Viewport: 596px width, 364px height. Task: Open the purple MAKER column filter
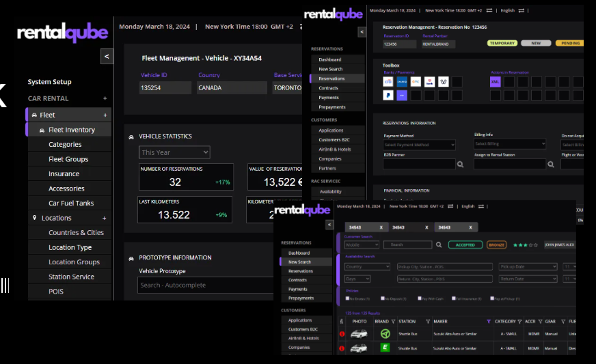[x=489, y=322]
